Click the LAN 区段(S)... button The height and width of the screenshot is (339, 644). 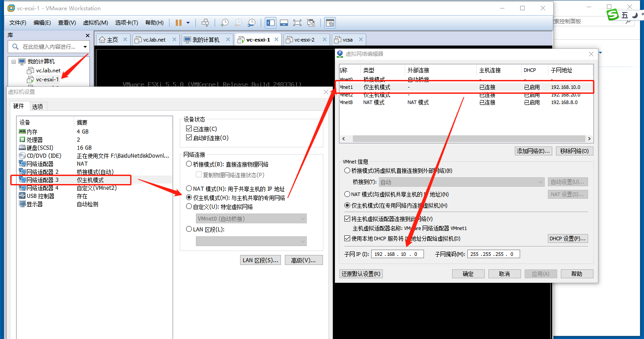pyautogui.click(x=260, y=260)
